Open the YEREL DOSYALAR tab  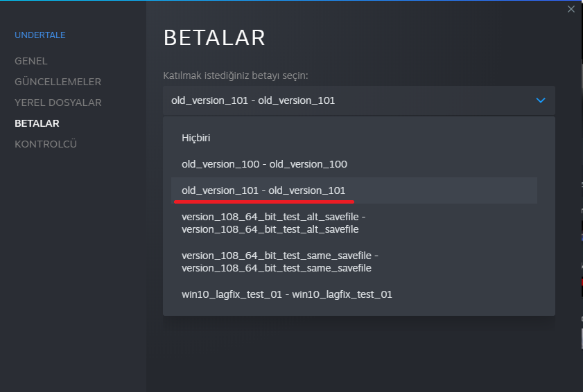(x=58, y=103)
